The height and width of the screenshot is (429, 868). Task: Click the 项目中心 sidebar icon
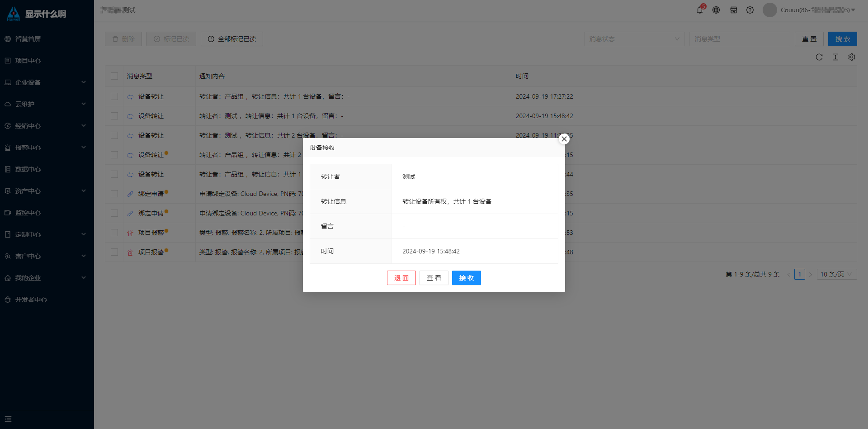pyautogui.click(x=8, y=61)
